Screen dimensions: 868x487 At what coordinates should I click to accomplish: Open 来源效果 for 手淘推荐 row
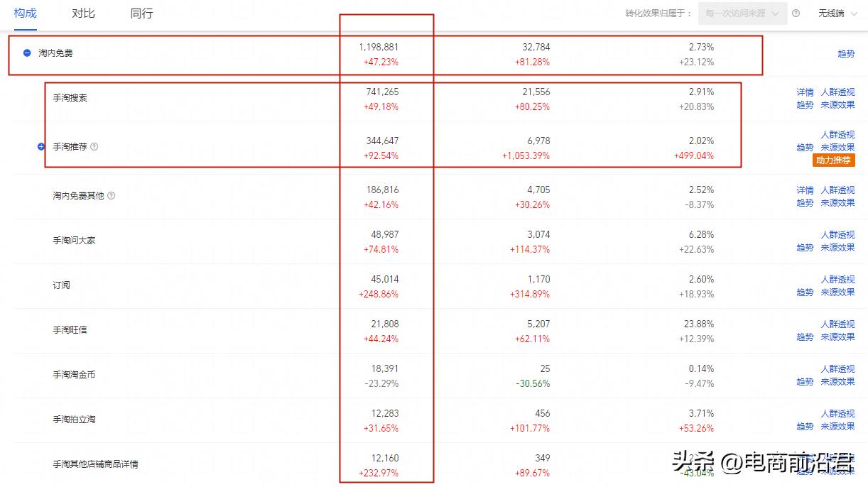click(837, 148)
